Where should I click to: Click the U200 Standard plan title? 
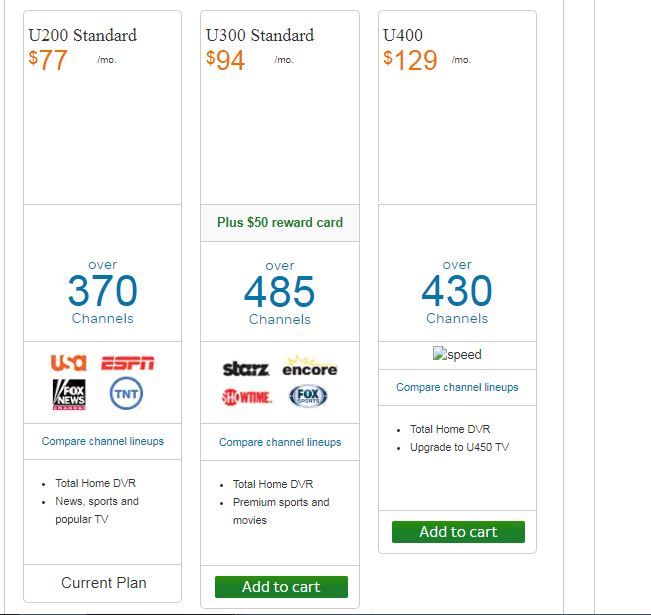pyautogui.click(x=83, y=35)
